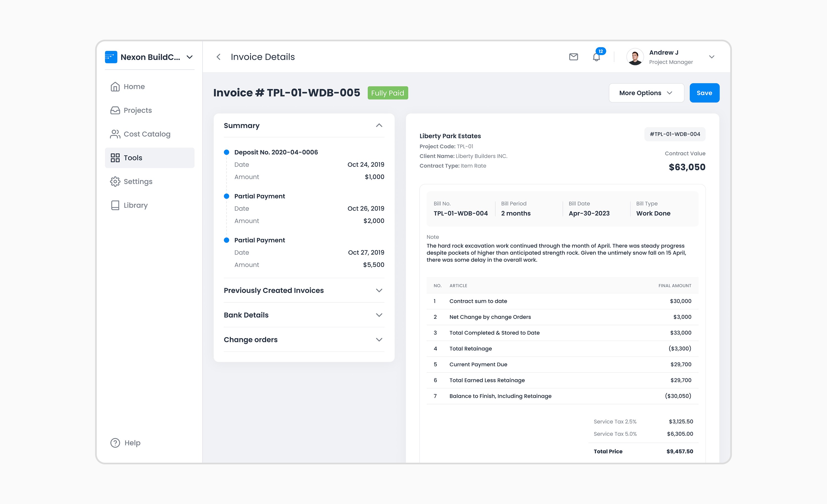Select the Contract sum to date row
Image resolution: width=827 pixels, height=504 pixels.
point(563,301)
